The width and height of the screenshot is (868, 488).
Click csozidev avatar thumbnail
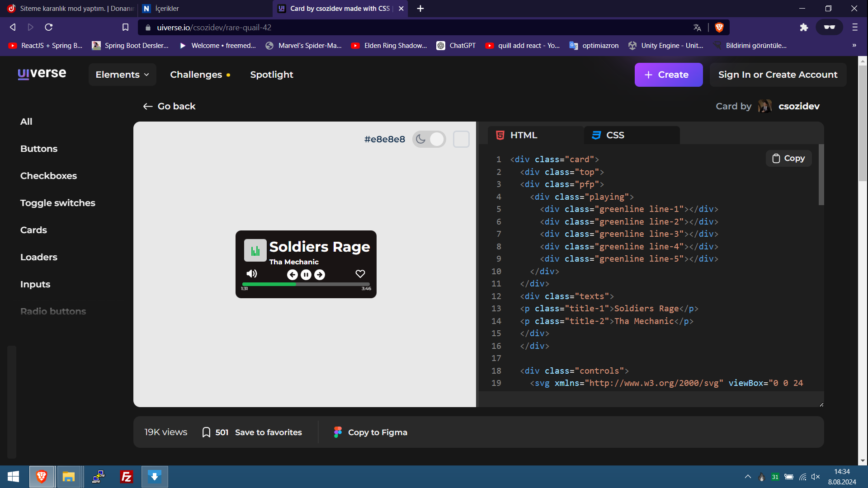coord(765,106)
